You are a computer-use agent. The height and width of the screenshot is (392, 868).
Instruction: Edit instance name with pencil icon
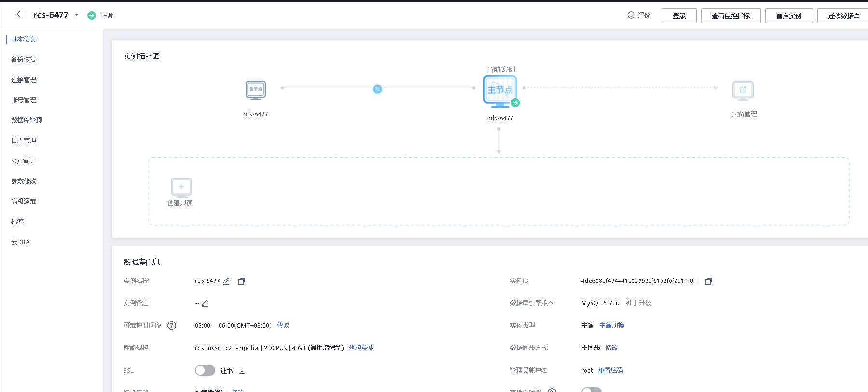pos(226,281)
